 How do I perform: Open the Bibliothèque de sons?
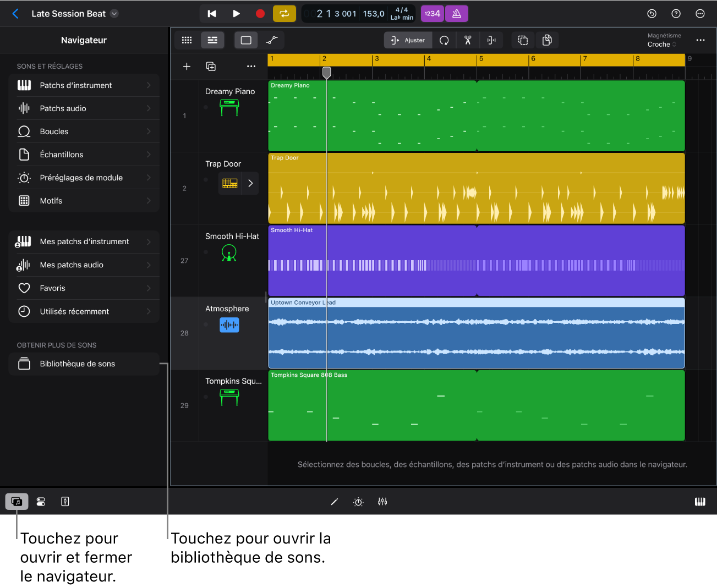coord(83,364)
